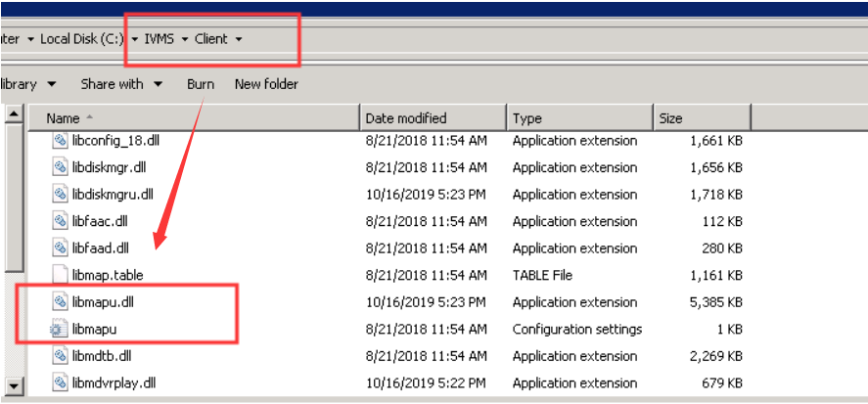This screenshot has height=404, width=868.
Task: Click the New folder toolbar button
Action: (266, 84)
